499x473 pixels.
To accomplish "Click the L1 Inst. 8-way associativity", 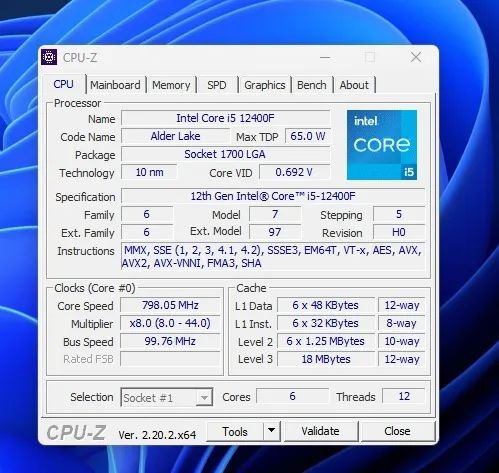I will (x=402, y=323).
